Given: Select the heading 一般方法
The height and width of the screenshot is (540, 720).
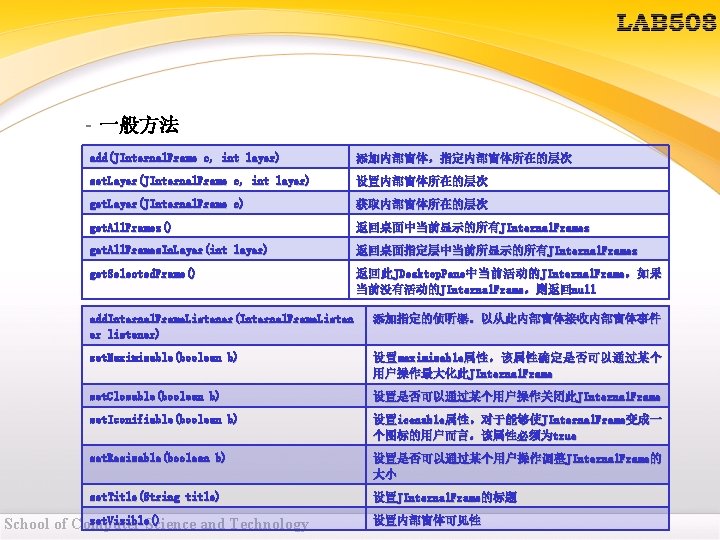Looking at the screenshot, I should (x=138, y=125).
